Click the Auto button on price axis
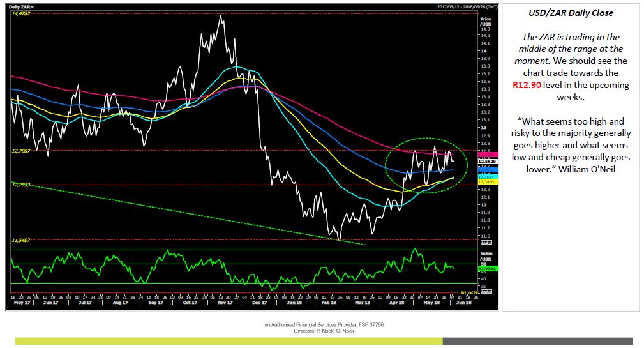This screenshot has width=644, height=348. (486, 243)
